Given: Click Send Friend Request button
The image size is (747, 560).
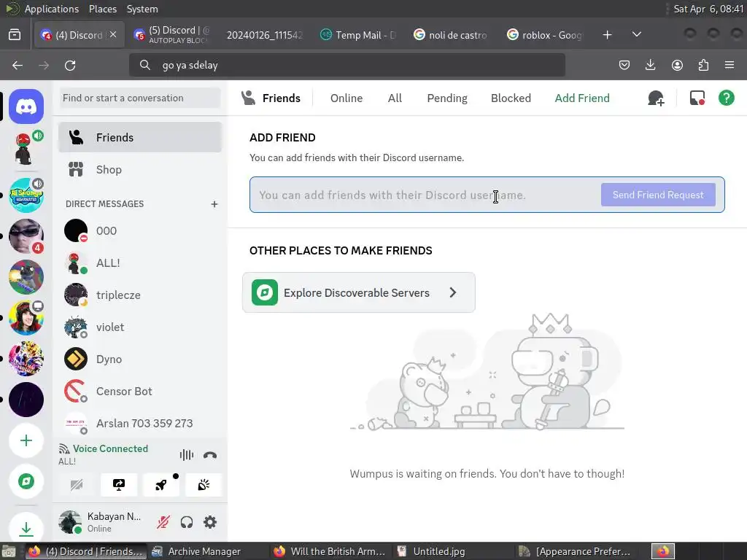Looking at the screenshot, I should 658,195.
